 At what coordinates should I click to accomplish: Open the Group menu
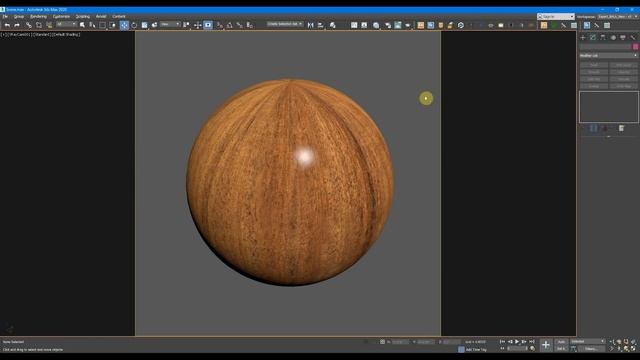point(19,17)
